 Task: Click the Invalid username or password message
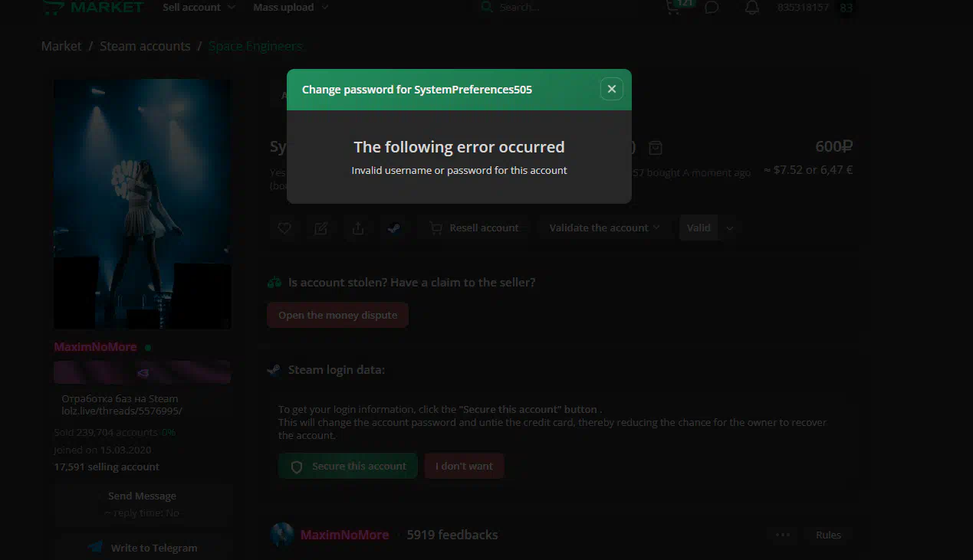pyautogui.click(x=459, y=170)
